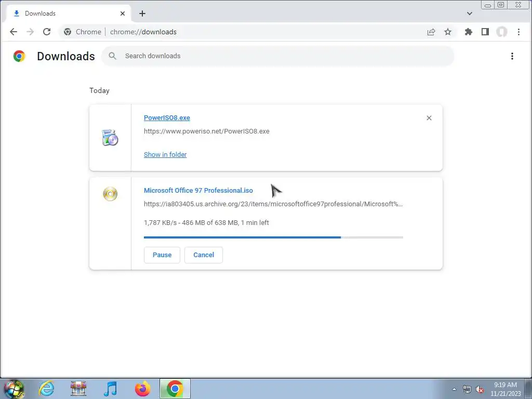Click the Chrome logo beside Downloads heading

19,56
